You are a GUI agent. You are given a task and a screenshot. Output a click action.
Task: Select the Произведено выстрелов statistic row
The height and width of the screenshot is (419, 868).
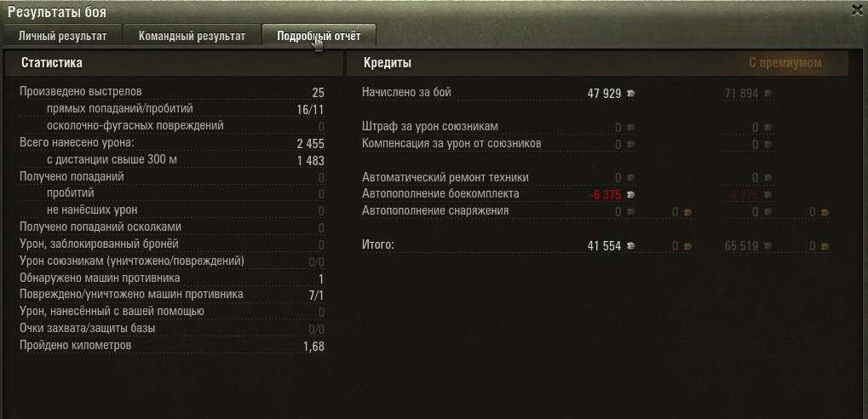(171, 92)
